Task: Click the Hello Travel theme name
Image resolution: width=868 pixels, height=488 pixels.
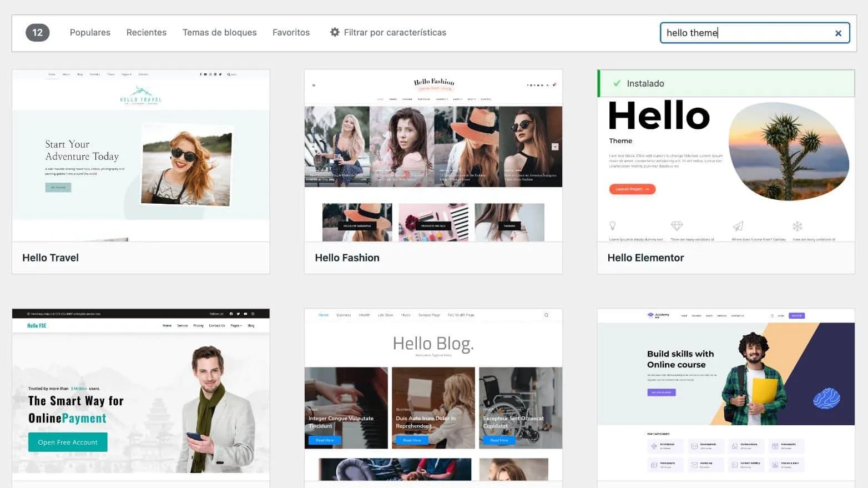Action: click(51, 258)
